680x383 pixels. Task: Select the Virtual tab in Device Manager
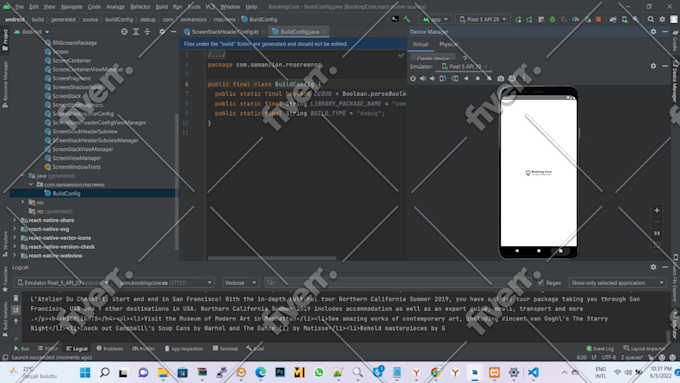click(x=420, y=44)
